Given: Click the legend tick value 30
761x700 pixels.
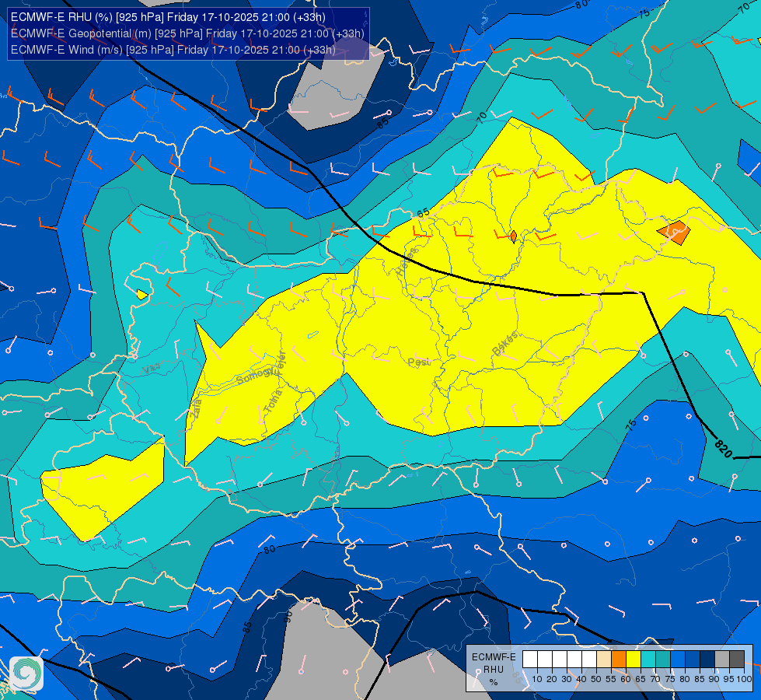Looking at the screenshot, I should click(567, 679).
